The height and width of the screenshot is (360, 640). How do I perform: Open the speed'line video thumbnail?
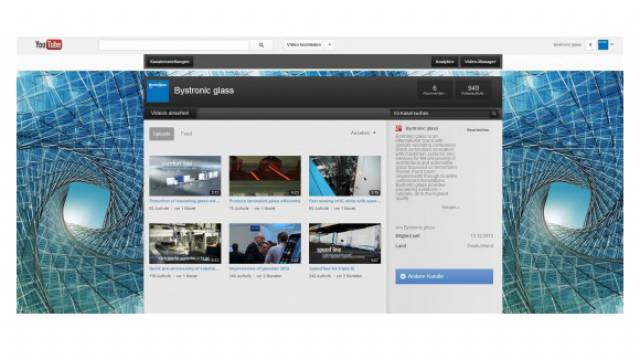(x=345, y=244)
